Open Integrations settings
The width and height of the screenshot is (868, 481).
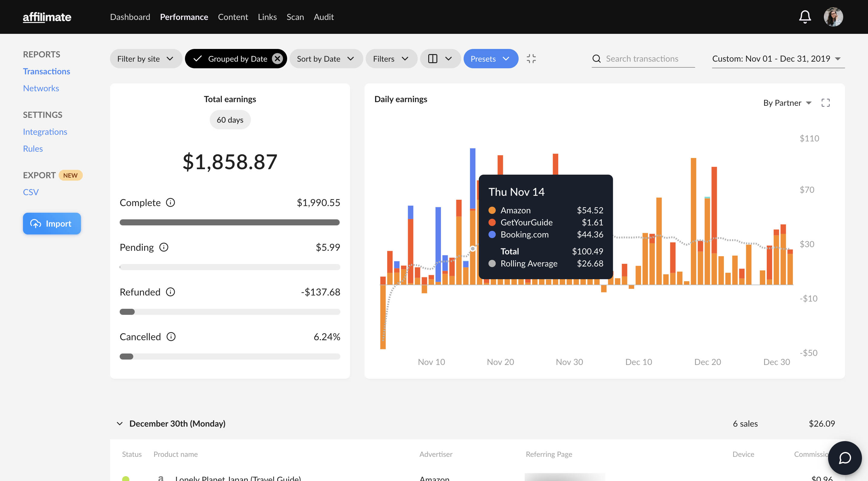(45, 132)
